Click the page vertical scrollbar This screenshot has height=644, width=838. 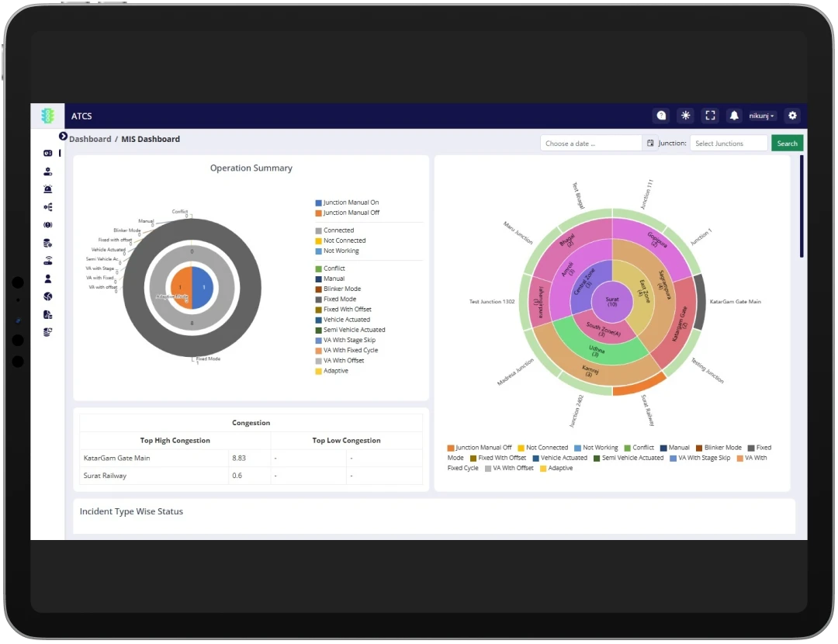point(802,206)
